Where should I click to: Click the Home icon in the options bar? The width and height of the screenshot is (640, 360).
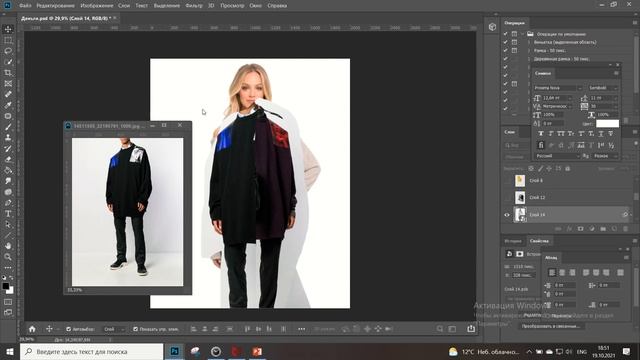point(32,329)
